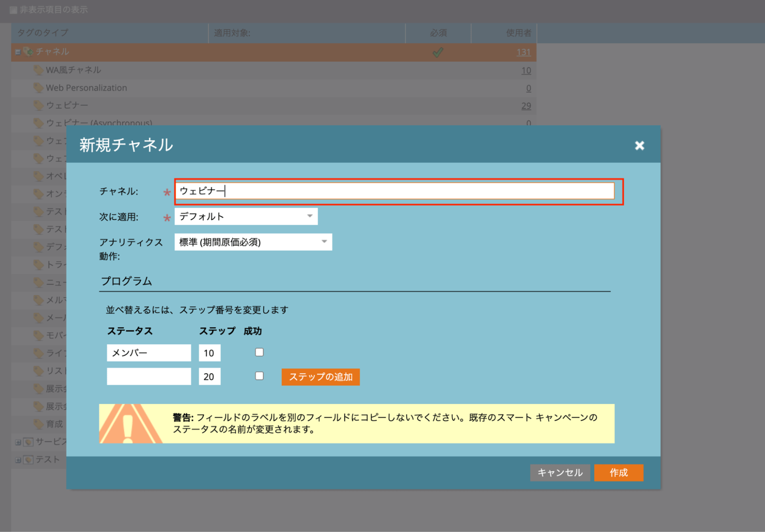Open the 131 usage count link

tap(523, 52)
